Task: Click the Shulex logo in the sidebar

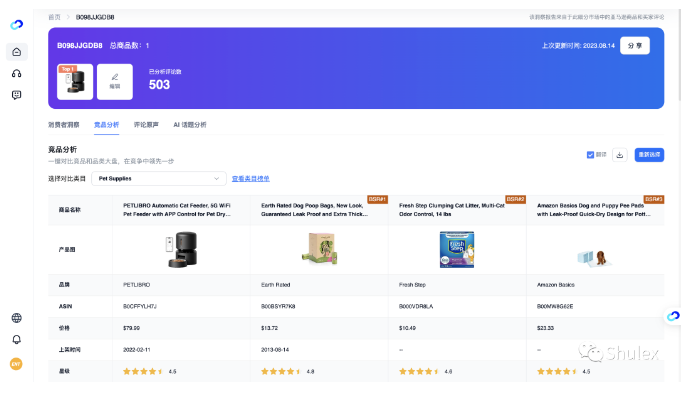Action: click(16, 25)
